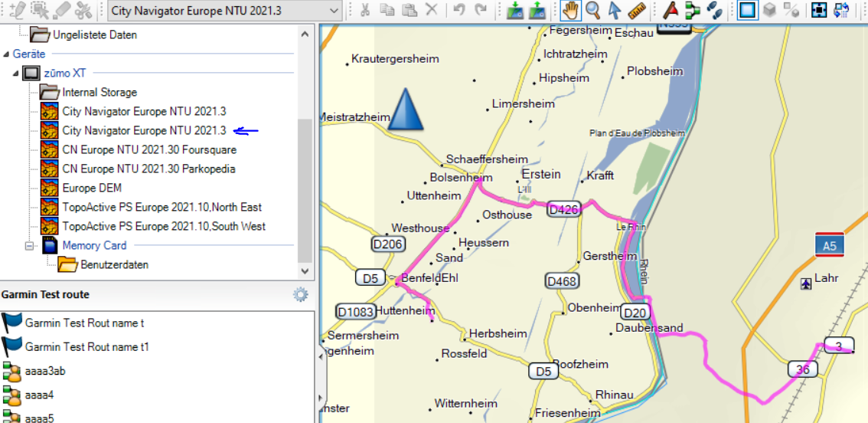
Task: Open the map product dropdown
Action: coord(333,10)
